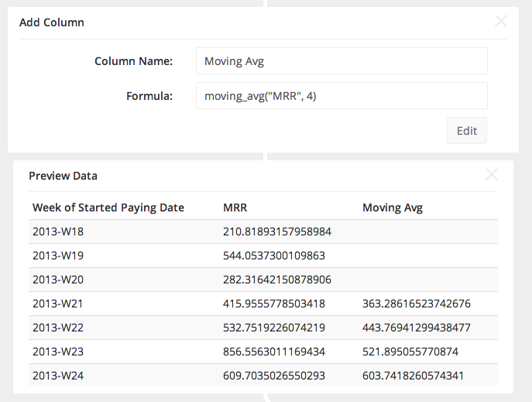Focus the Formula input field
The width and height of the screenshot is (532, 402).
point(342,96)
